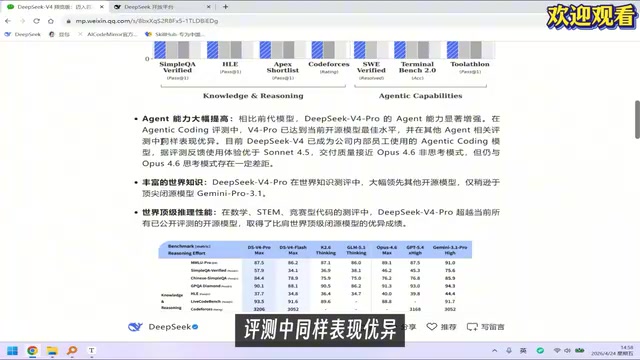
Task: Click the DeepSeek whale avatar icon
Action: click(x=135, y=327)
